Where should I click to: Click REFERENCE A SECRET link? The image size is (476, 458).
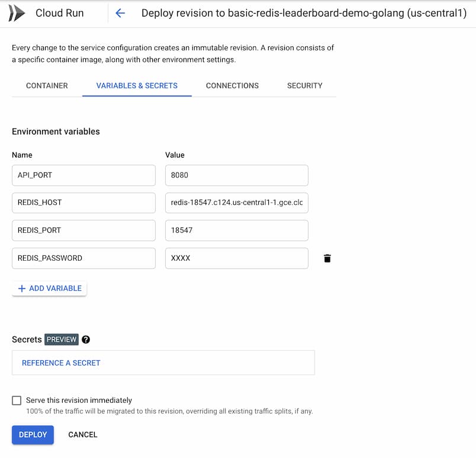[x=61, y=363]
